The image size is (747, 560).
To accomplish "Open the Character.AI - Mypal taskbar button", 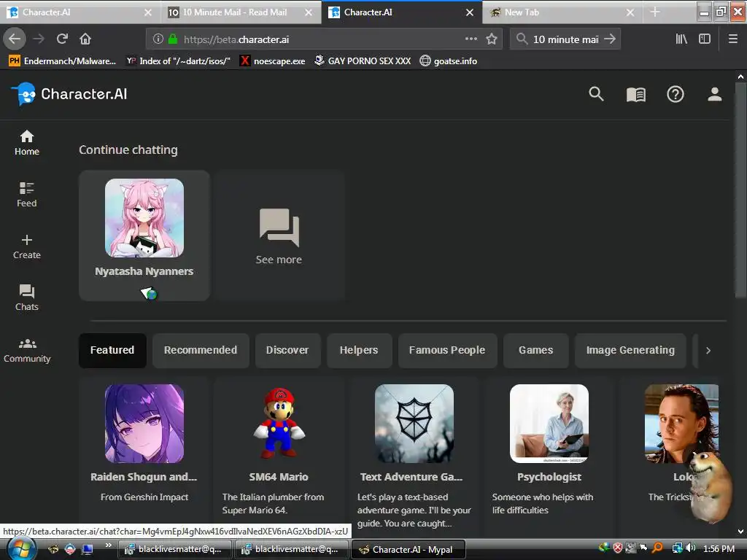I will point(408,550).
